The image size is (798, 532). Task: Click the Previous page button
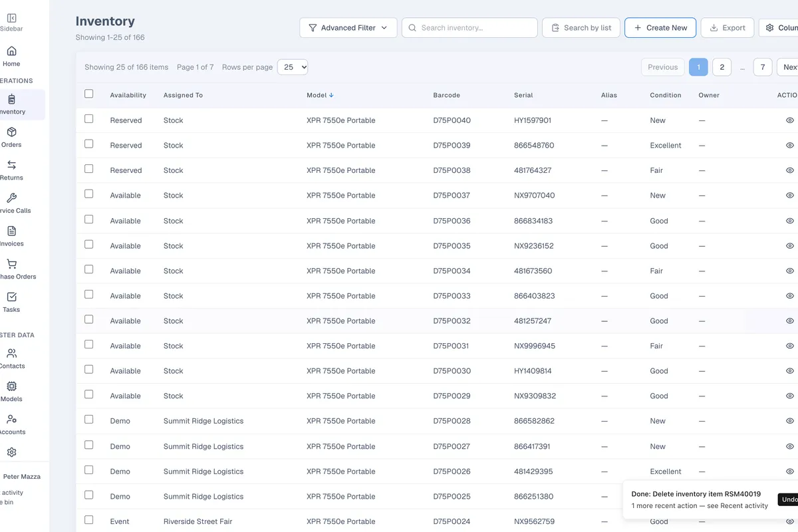[x=663, y=67]
